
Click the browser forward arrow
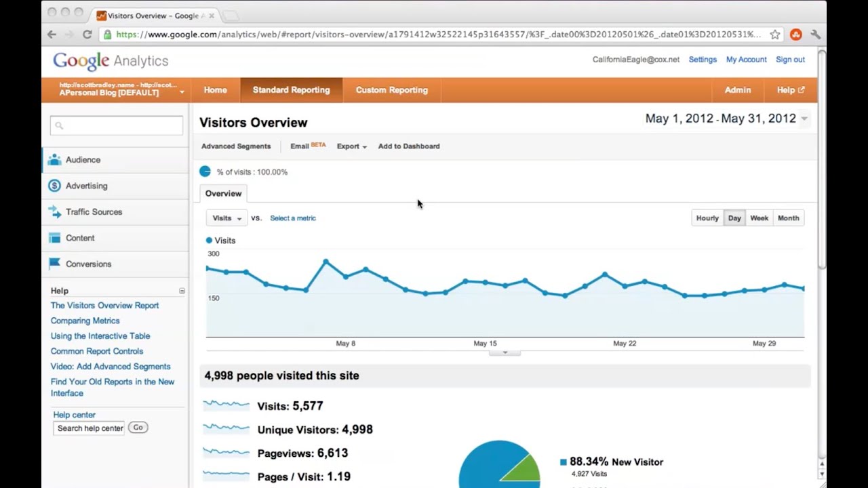69,35
